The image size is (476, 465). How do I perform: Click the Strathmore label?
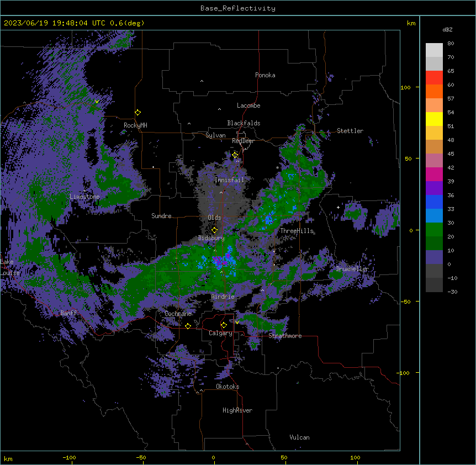point(285,336)
